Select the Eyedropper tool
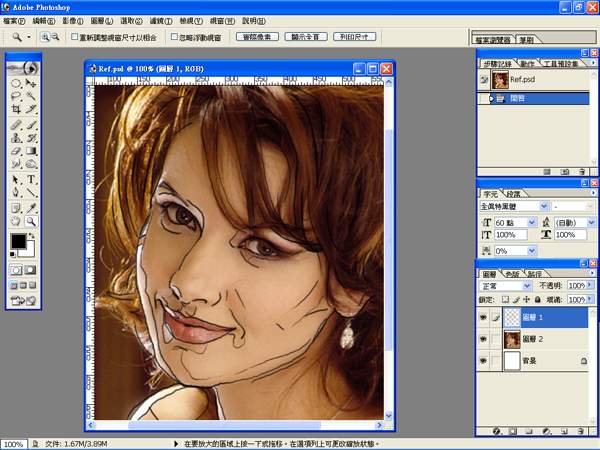The width and height of the screenshot is (600, 450). tap(31, 208)
